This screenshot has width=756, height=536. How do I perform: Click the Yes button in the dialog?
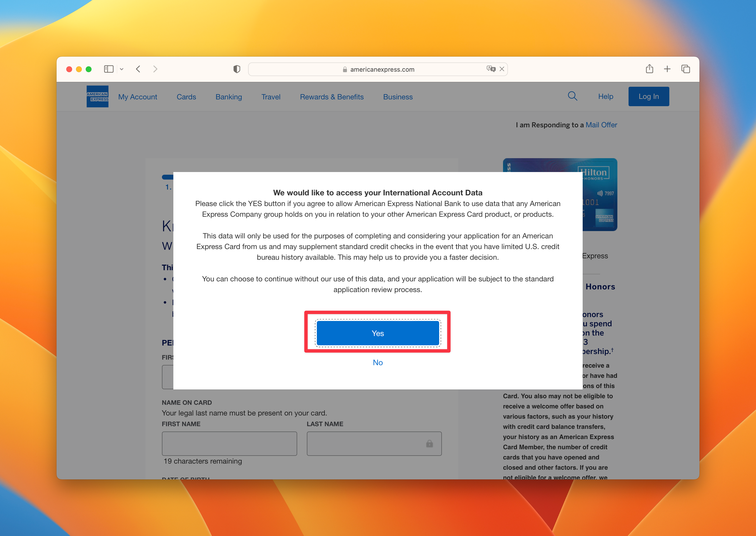coord(378,333)
